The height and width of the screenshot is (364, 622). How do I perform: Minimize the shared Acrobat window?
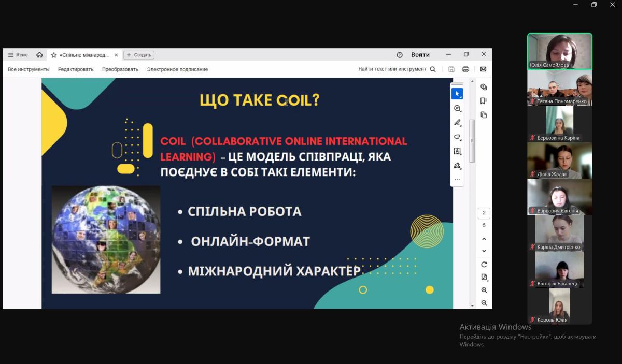coord(449,54)
